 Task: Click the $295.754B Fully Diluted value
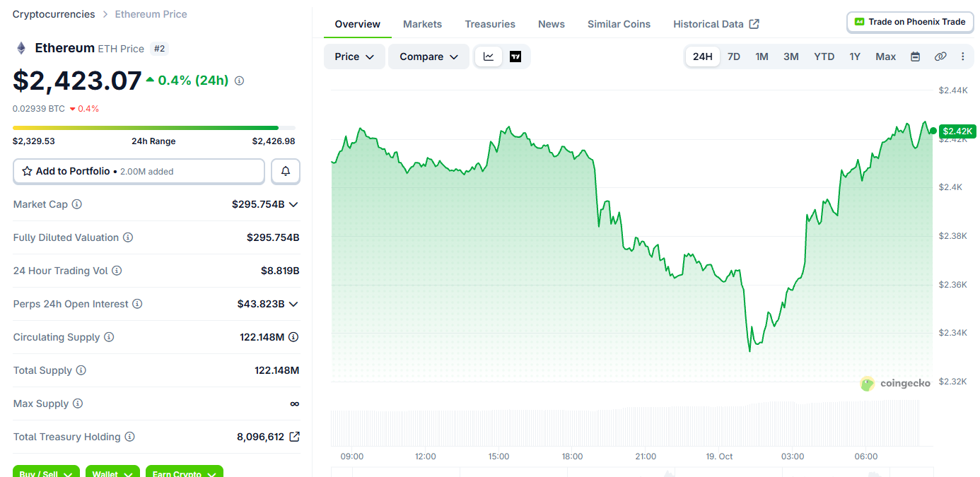[x=273, y=237]
